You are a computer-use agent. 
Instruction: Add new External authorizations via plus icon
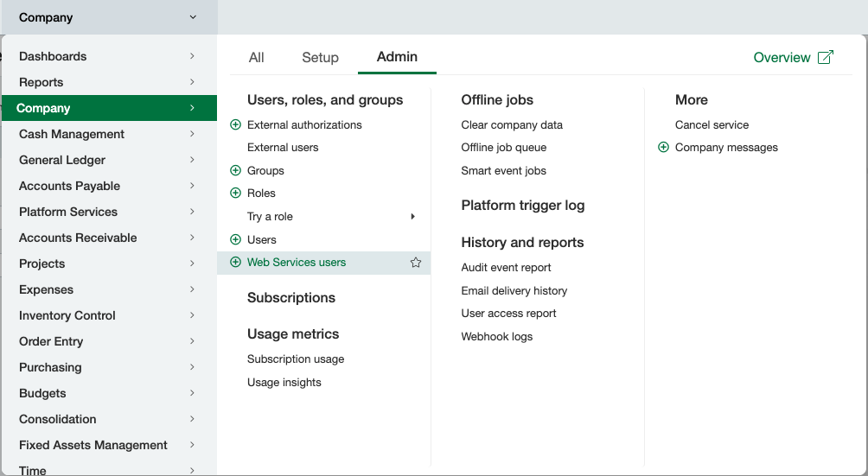coord(235,125)
